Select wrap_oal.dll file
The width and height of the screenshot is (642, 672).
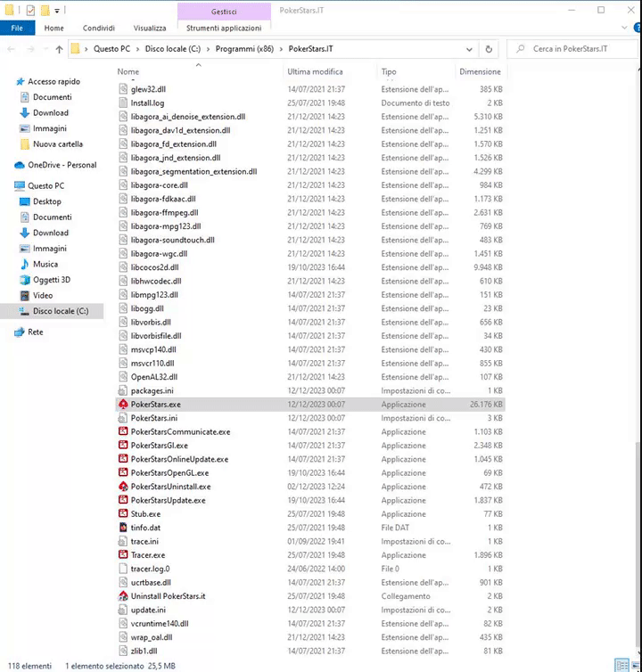pos(152,637)
